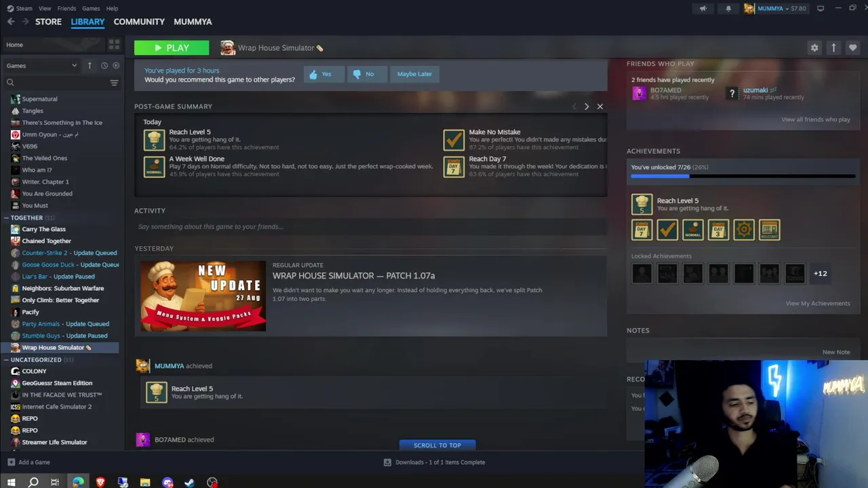The width and height of the screenshot is (868, 488).
Task: Open the MUMMYA profile tab
Action: (x=193, y=22)
